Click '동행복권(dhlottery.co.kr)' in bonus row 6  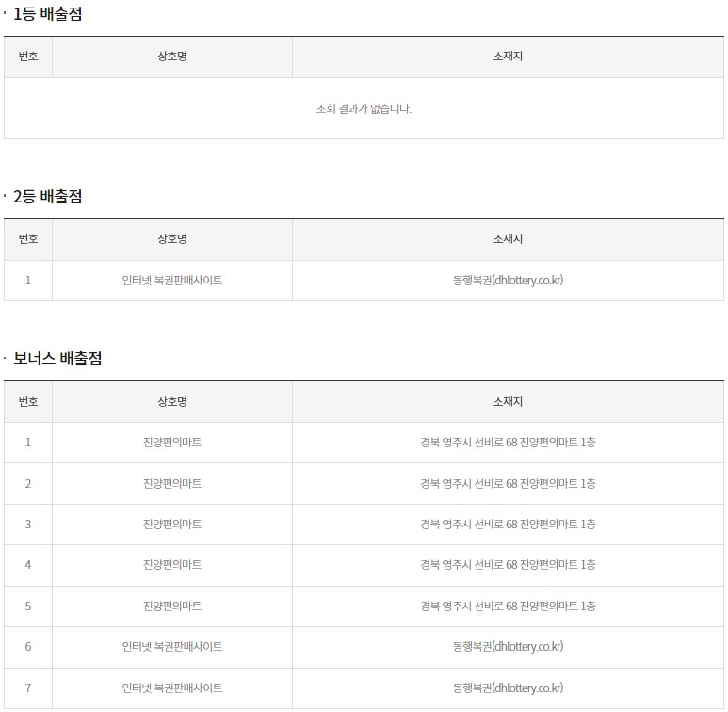[x=508, y=647]
